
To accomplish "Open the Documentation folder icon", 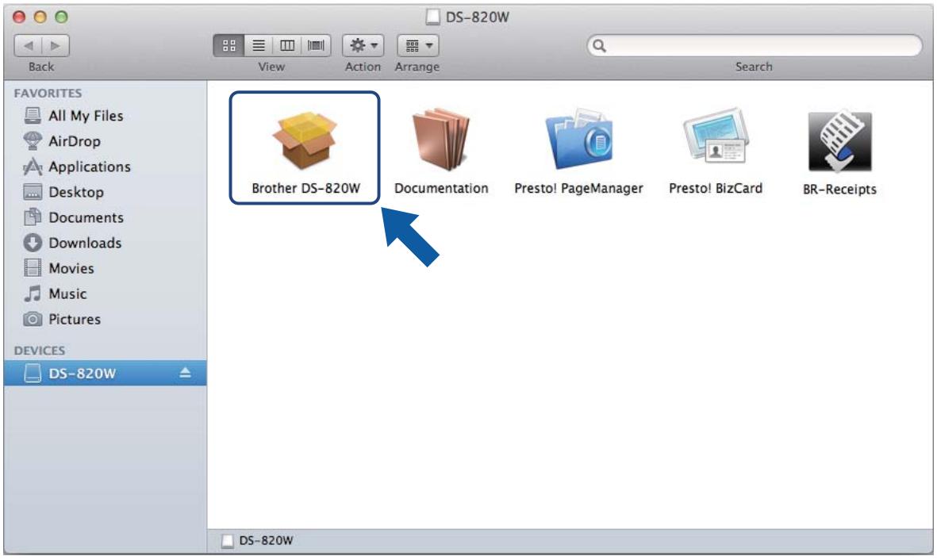I will point(441,140).
